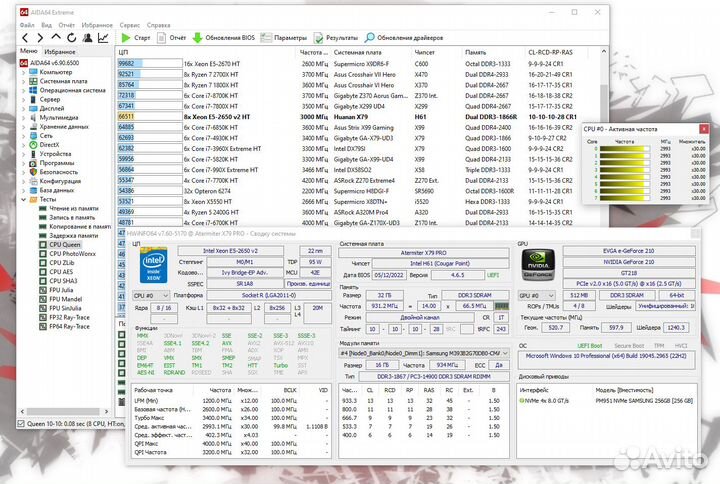Click the sidebar horizontal scrollbar

pyautogui.click(x=63, y=411)
